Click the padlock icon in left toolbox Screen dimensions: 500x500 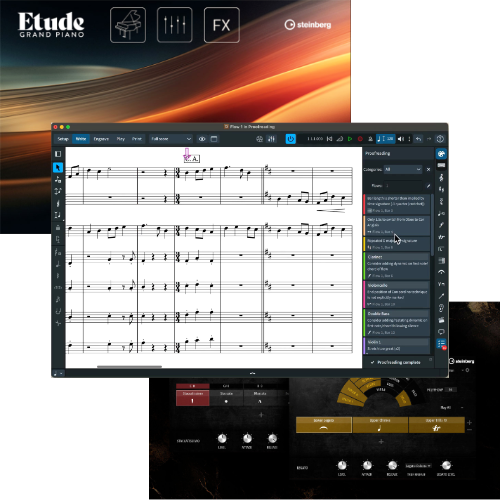tap(58, 227)
